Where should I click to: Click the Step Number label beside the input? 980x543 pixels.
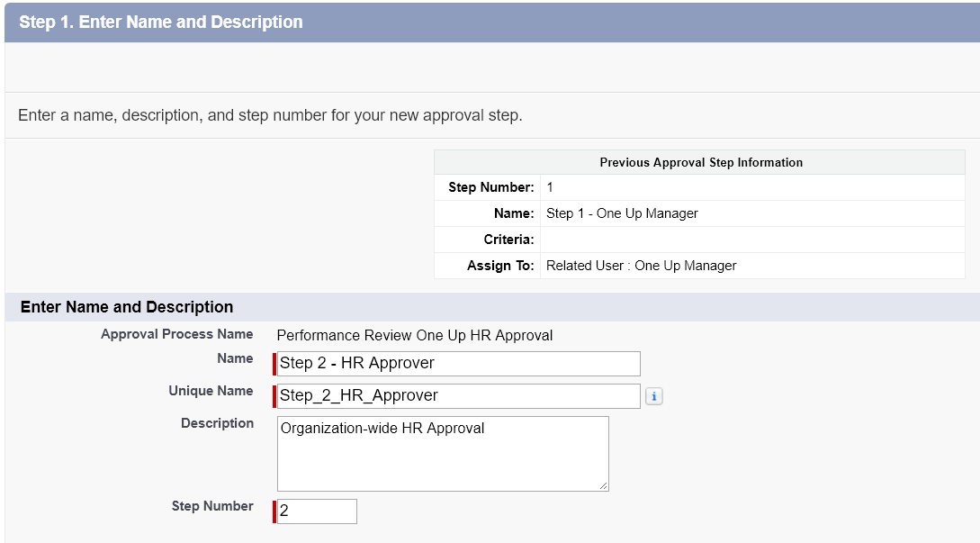point(212,506)
